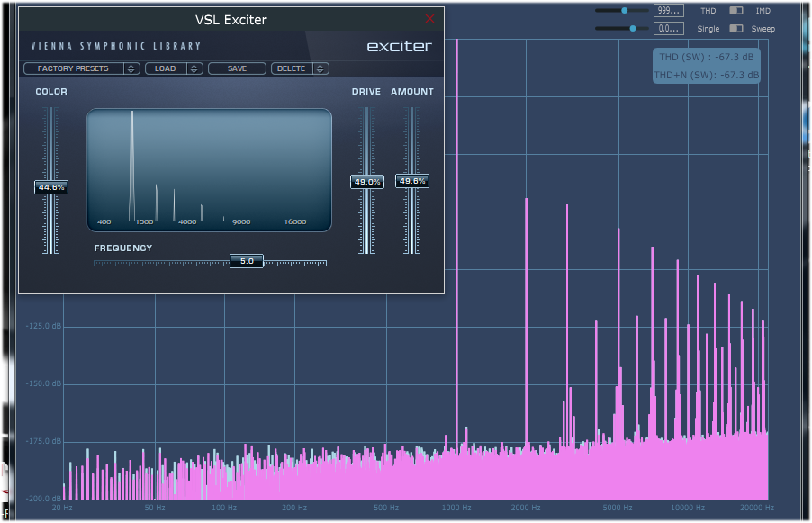Click the Factory Presets stepper arrows

tap(131, 68)
